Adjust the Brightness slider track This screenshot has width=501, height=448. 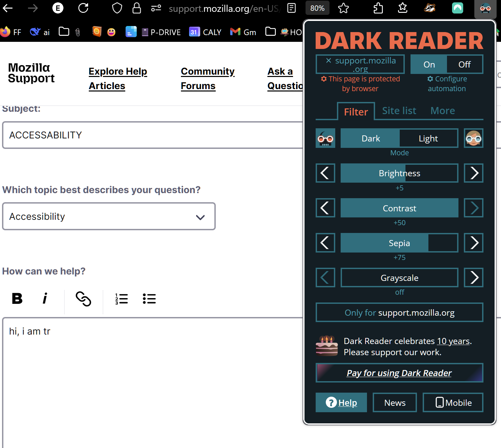pyautogui.click(x=399, y=173)
